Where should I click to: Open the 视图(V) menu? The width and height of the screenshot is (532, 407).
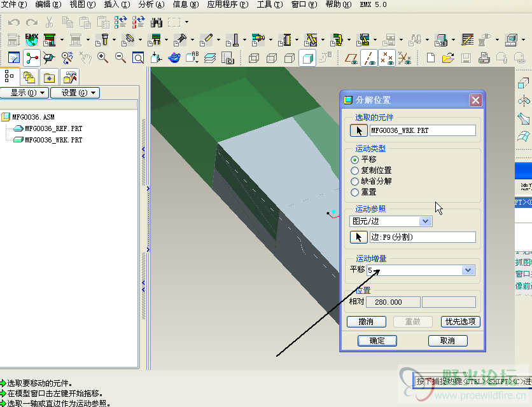(x=83, y=4)
